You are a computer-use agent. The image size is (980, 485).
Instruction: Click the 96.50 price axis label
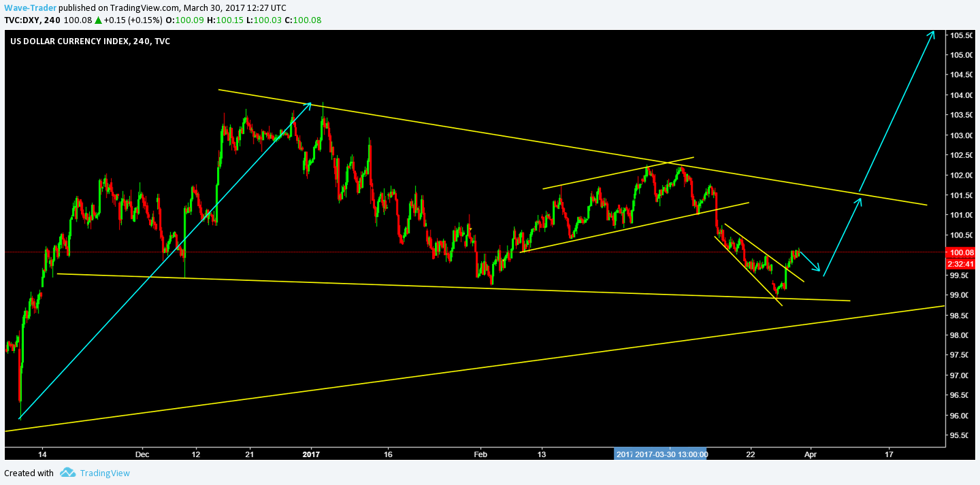[960, 396]
